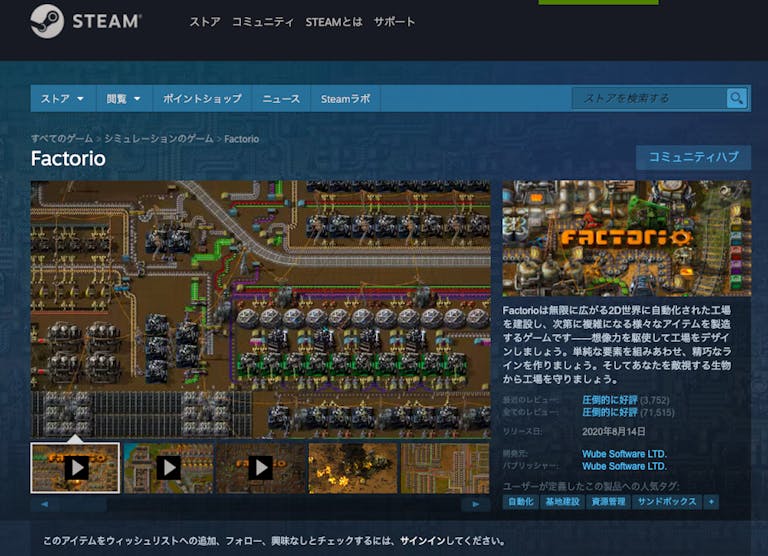The width and height of the screenshot is (768, 556).
Task: Open the コミュニティハブ button
Action: coord(693,157)
